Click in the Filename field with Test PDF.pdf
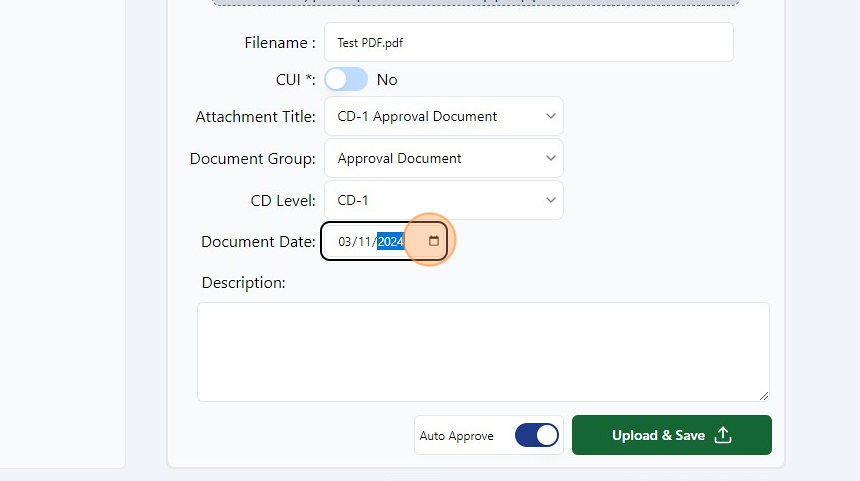The image size is (860, 481). [x=528, y=43]
